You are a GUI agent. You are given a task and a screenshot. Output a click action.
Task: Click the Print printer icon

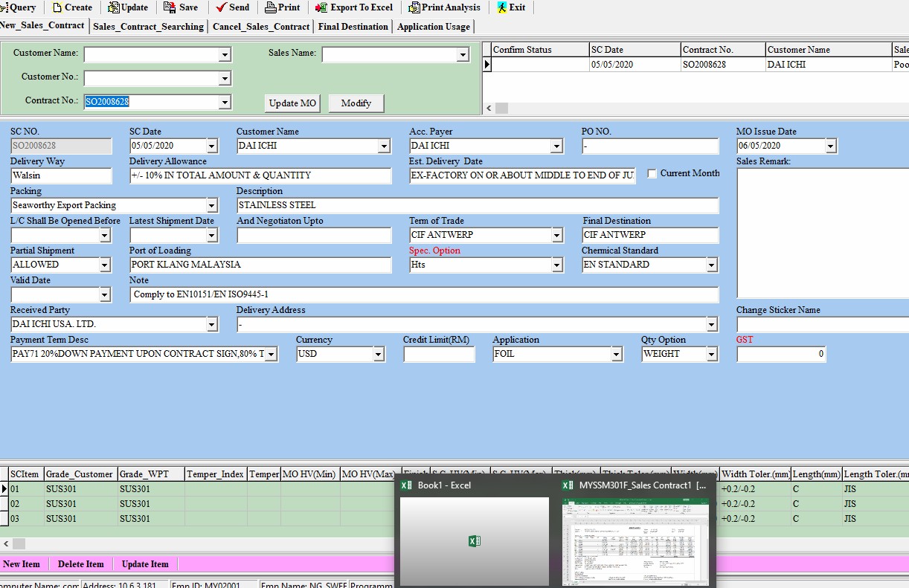click(270, 7)
